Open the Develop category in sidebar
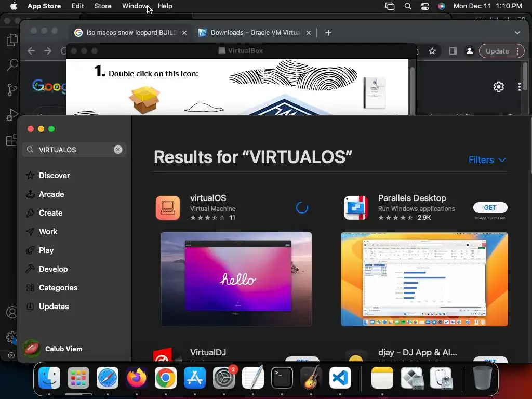This screenshot has width=532, height=399. click(x=47, y=269)
